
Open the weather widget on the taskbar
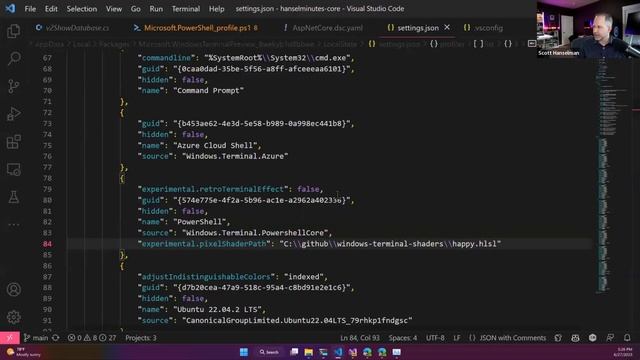(24, 352)
